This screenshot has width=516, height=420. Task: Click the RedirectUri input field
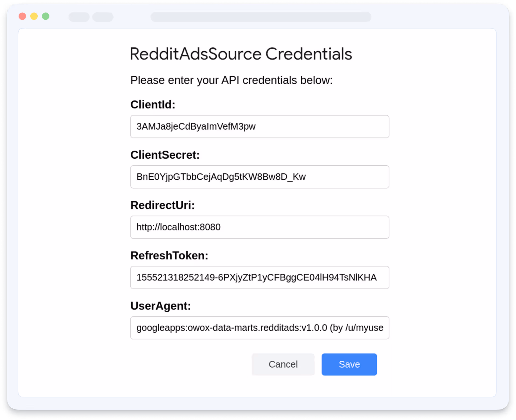260,227
